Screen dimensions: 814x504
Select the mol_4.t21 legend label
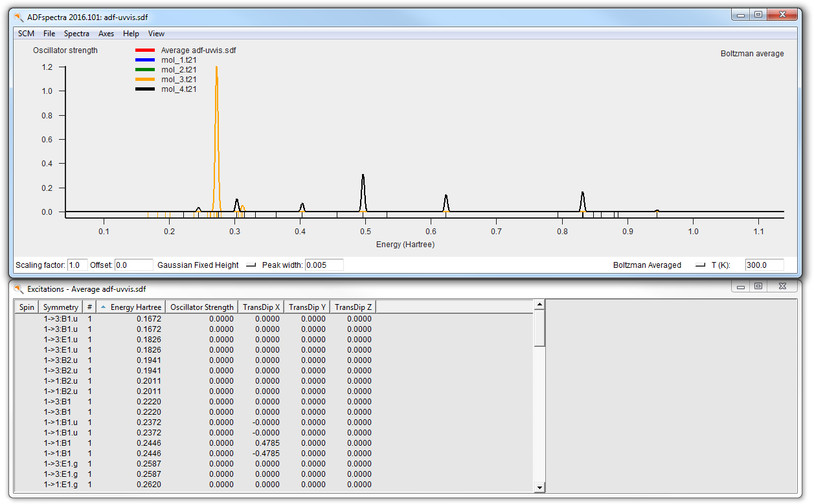click(x=179, y=89)
